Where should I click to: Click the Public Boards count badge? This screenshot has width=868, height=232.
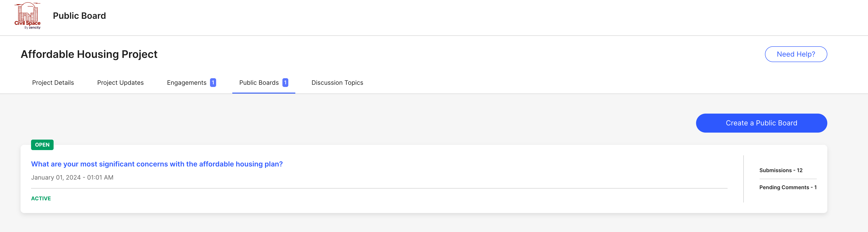pyautogui.click(x=285, y=83)
